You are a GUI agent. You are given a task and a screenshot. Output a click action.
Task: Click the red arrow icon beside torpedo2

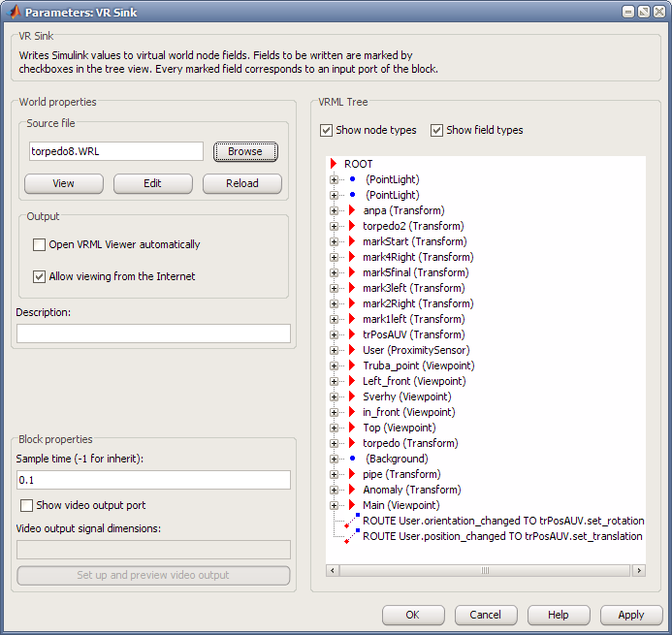pos(352,226)
